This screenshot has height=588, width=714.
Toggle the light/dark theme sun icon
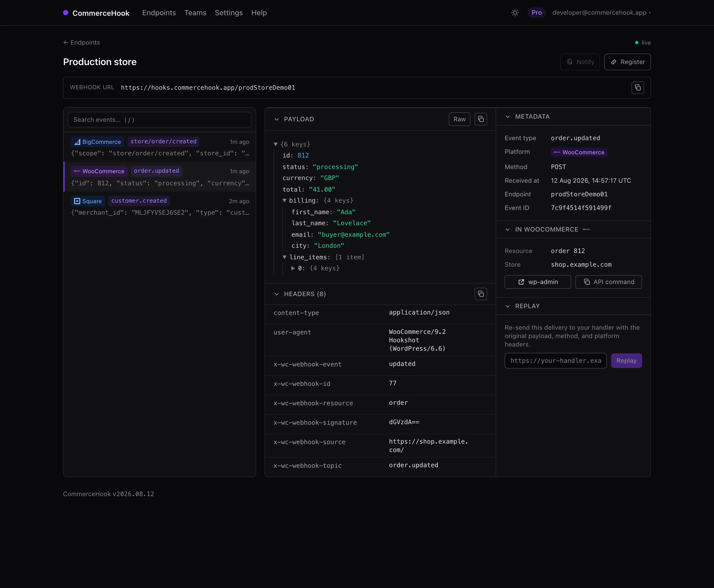(x=515, y=13)
